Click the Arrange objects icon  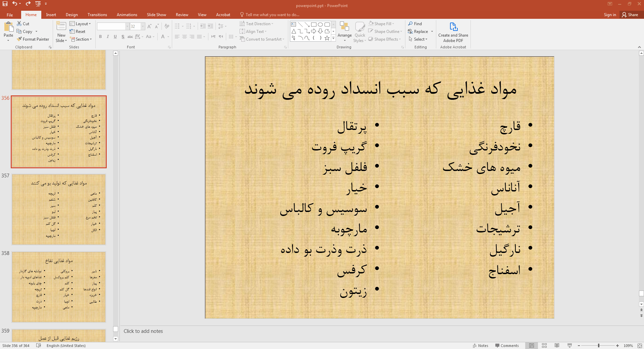pyautogui.click(x=345, y=32)
